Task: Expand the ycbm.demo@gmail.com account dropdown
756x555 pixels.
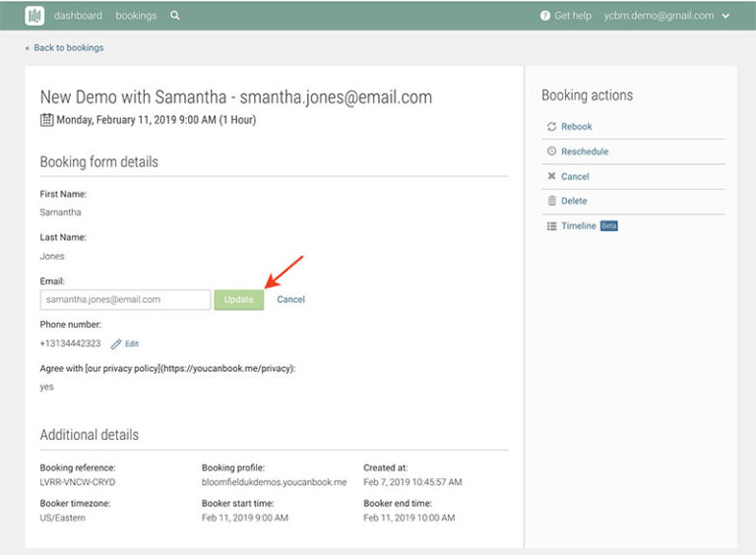Action: 725,16
